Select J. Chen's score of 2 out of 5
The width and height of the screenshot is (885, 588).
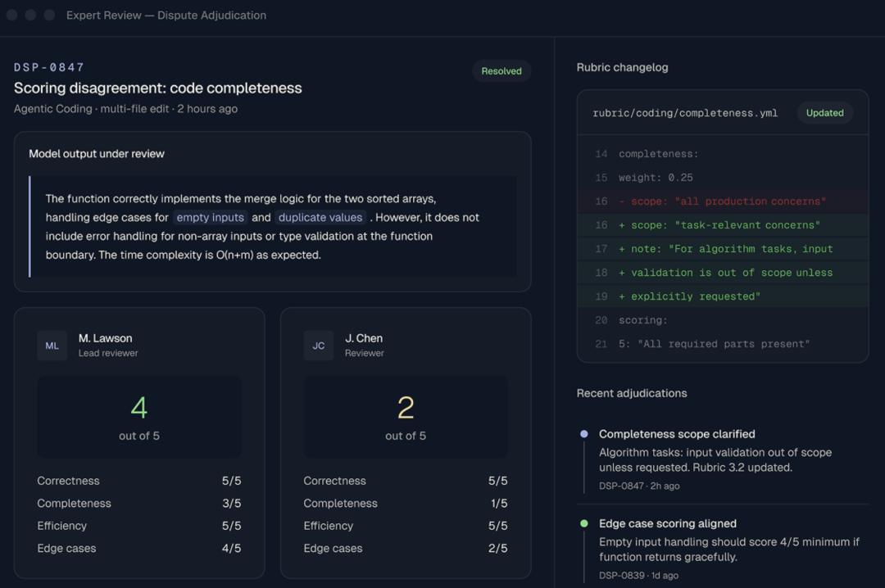406,417
